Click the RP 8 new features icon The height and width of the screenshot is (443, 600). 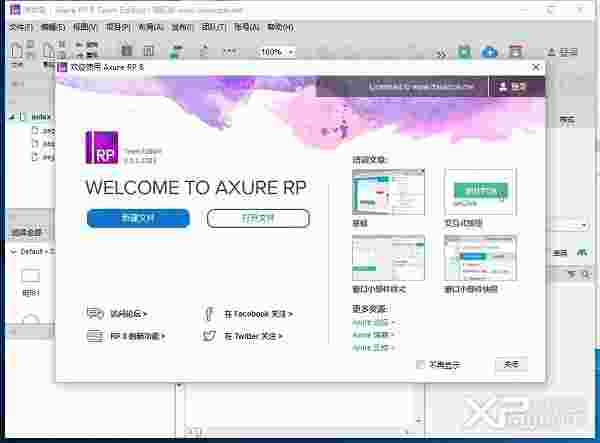[x=95, y=336]
